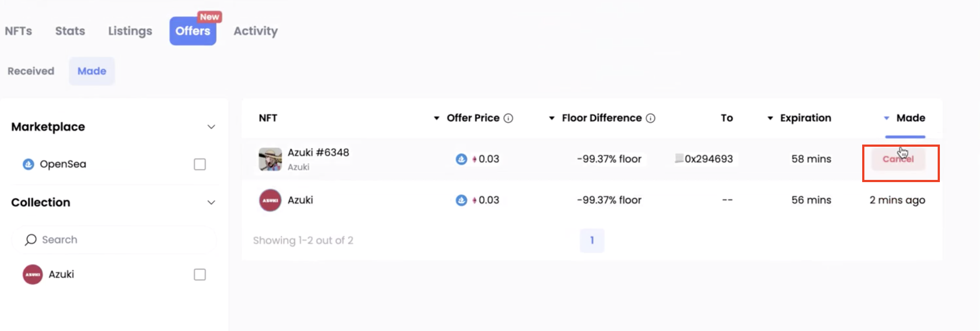Sort by Made column arrow
This screenshot has height=331, width=980.
[x=886, y=118]
